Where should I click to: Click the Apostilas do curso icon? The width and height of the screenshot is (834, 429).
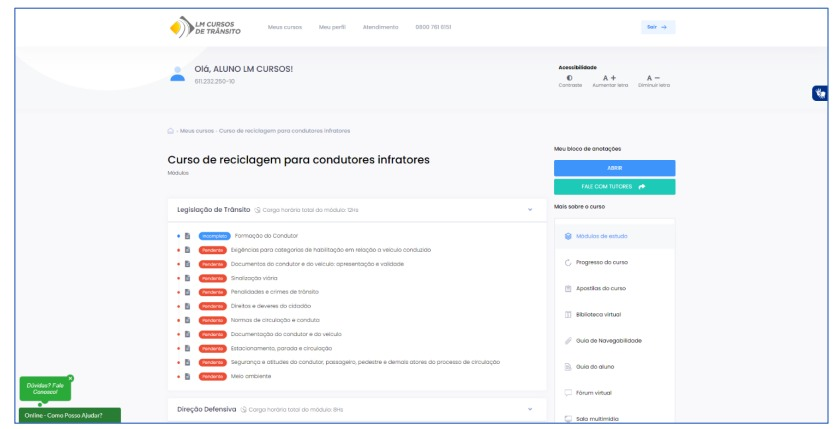tap(568, 288)
